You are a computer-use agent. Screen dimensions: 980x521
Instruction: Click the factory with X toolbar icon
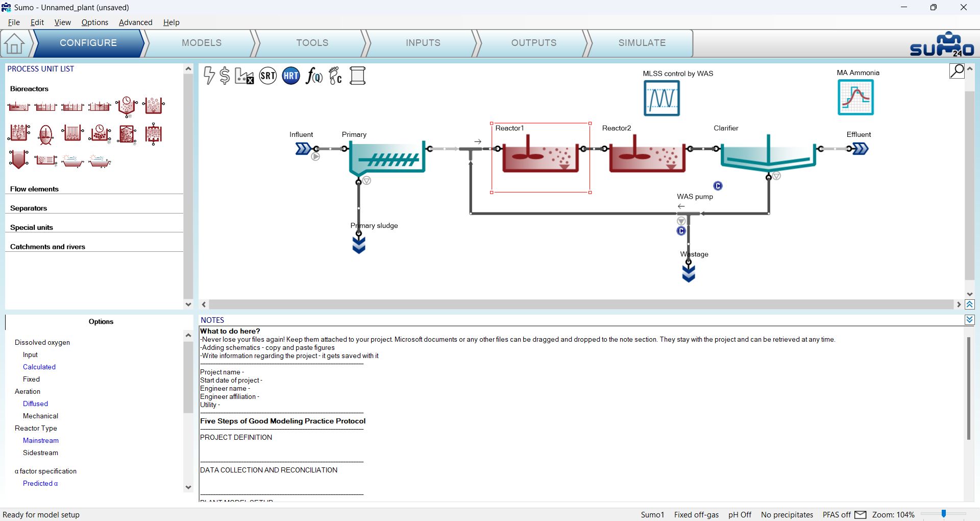tap(244, 76)
